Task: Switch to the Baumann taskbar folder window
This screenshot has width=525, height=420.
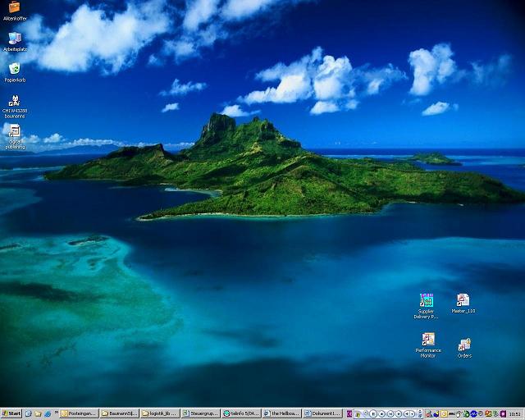Action: pyautogui.click(x=120, y=413)
